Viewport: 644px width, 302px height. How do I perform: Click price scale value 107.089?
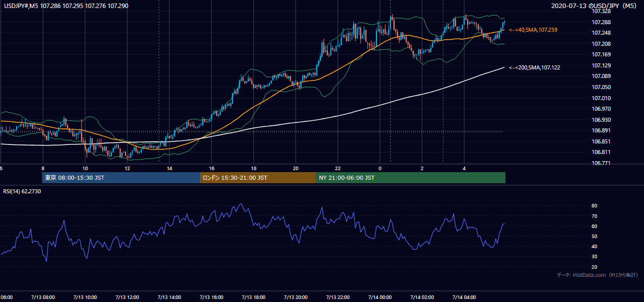[601, 76]
